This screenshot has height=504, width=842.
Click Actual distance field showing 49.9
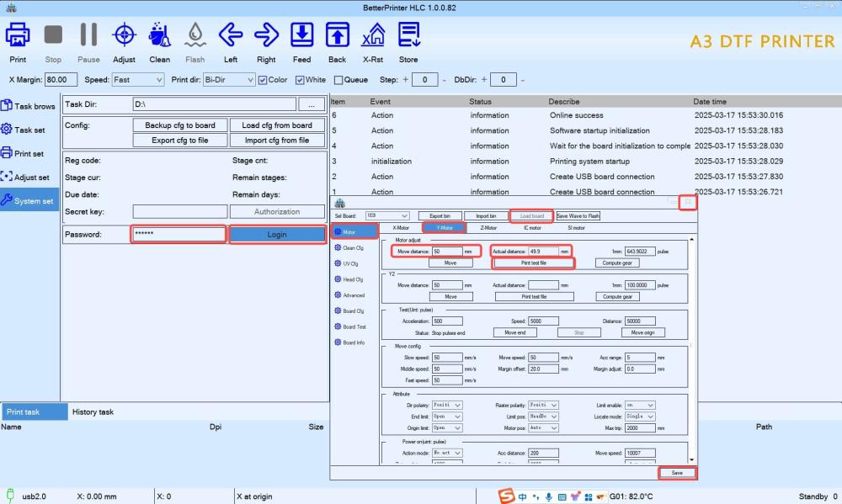pos(543,252)
